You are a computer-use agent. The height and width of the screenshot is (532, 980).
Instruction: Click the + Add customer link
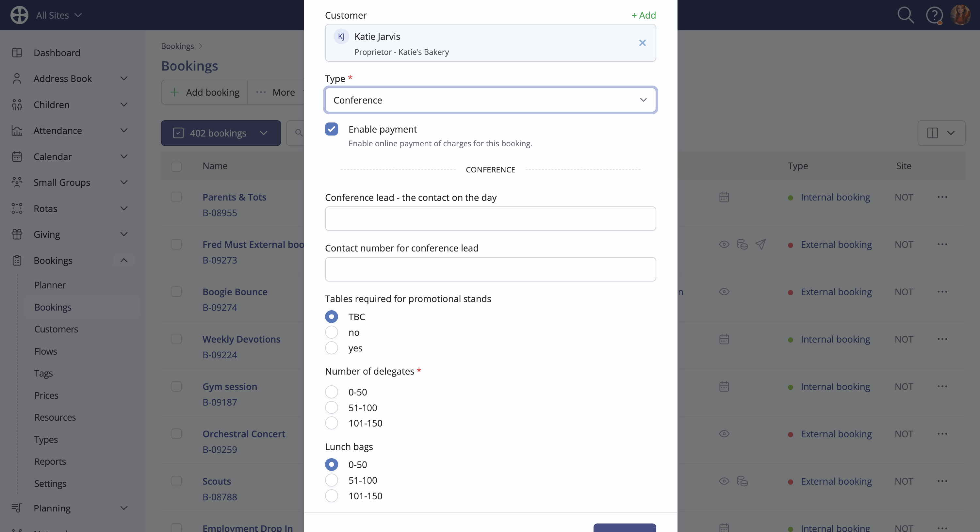(x=644, y=15)
